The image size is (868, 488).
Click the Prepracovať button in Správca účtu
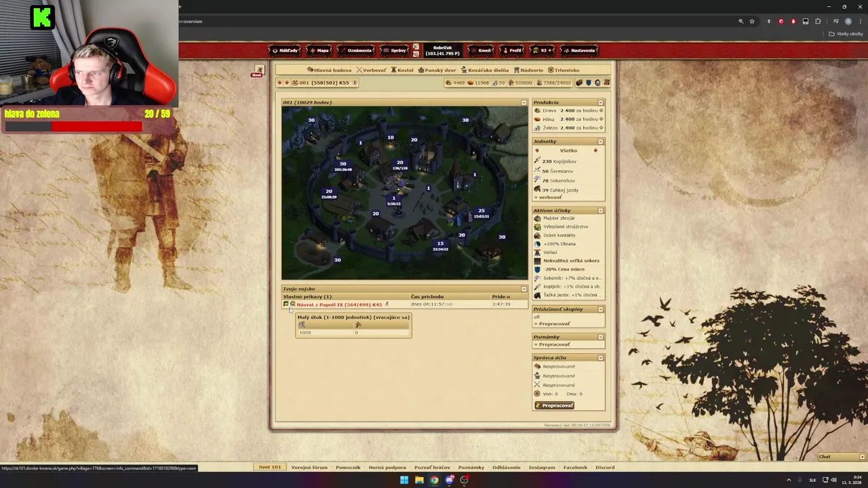tap(555, 405)
